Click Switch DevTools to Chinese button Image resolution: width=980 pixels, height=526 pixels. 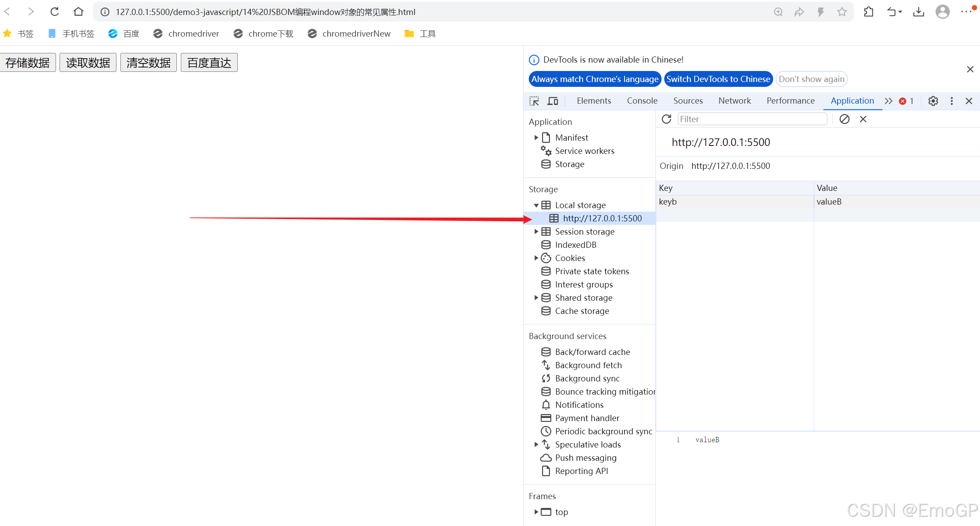(x=718, y=79)
